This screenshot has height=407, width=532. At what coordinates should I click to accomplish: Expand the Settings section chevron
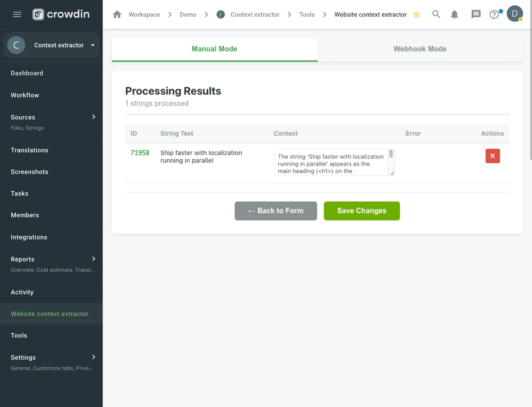coord(93,357)
